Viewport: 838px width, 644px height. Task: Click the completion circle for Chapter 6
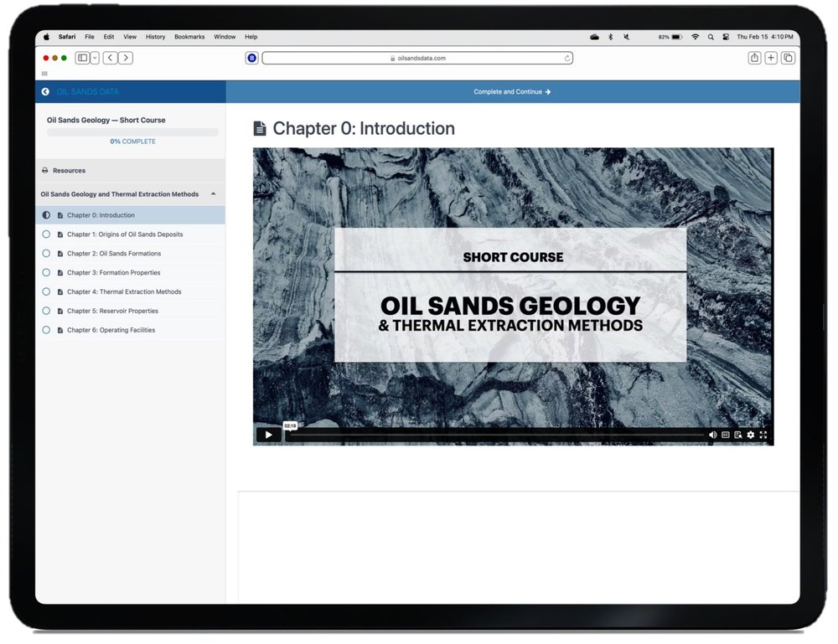[46, 330]
